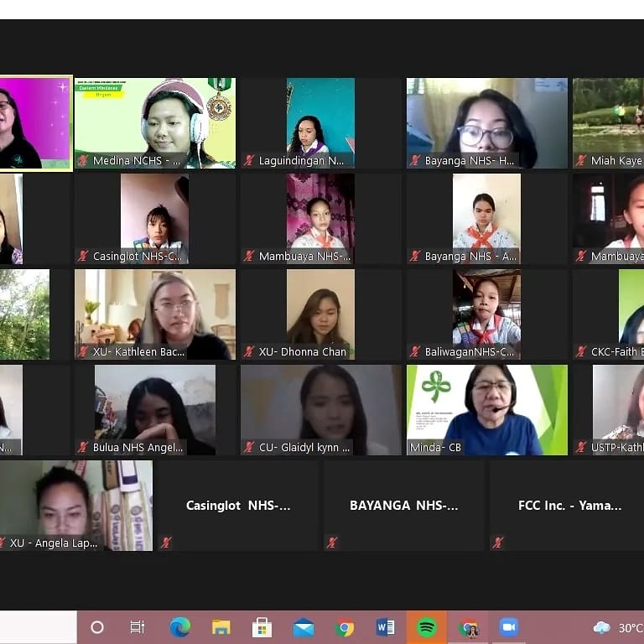Screen dimensions: 644x644
Task: Open Task View in the taskbar
Action: tap(137, 627)
